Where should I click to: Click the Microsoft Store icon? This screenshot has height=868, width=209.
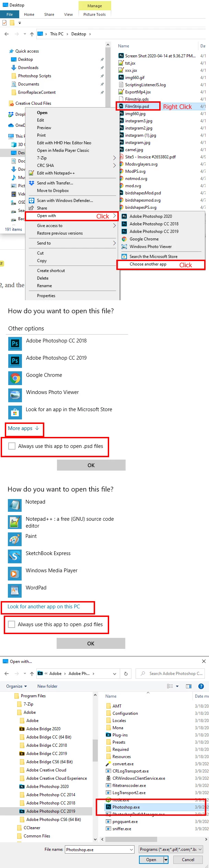(15, 412)
